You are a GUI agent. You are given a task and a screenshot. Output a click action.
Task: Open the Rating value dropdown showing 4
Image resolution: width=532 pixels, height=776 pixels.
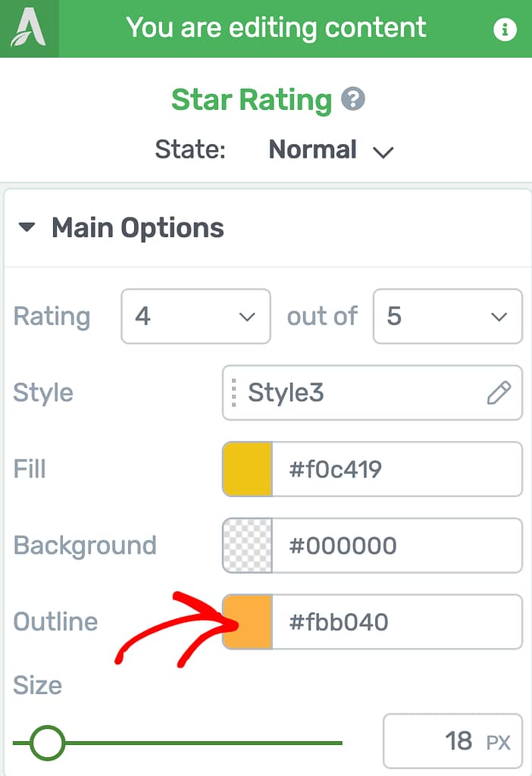click(196, 316)
